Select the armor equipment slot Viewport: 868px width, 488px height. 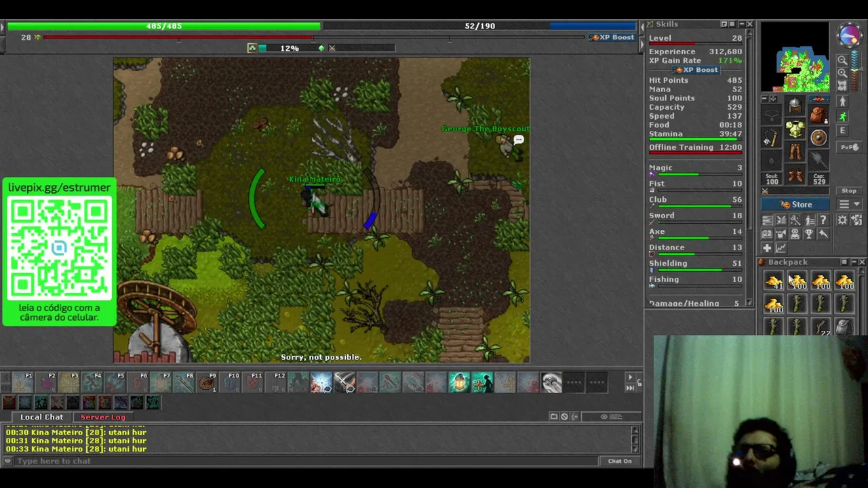coord(795,129)
